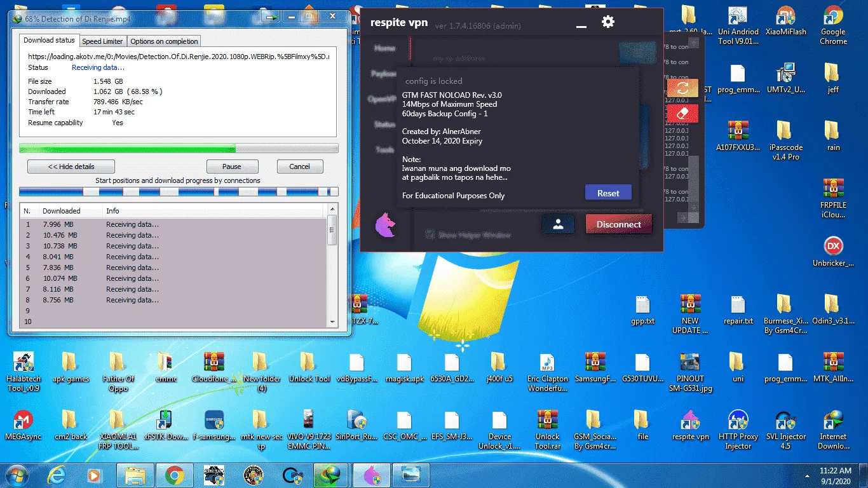The image size is (868, 488).
Task: Click the Windows Start orb
Action: (x=17, y=475)
